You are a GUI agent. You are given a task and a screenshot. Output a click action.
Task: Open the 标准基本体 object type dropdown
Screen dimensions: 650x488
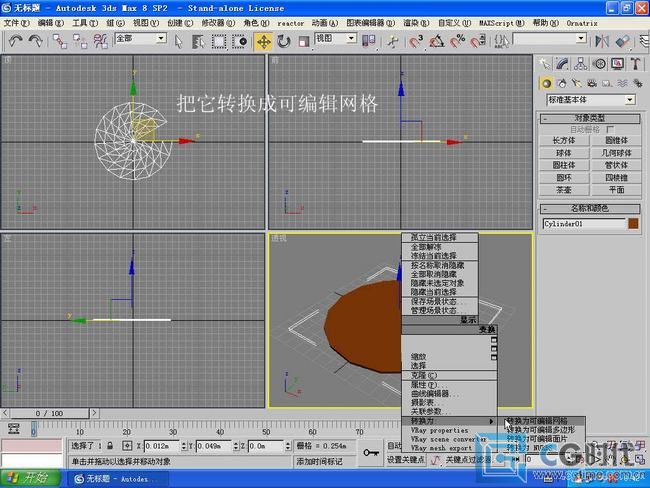coord(591,100)
